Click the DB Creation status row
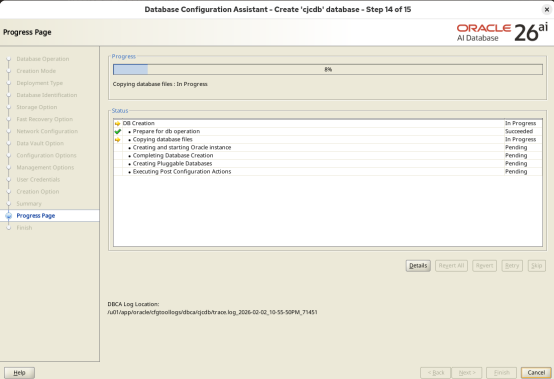Image resolution: width=554 pixels, height=379 pixels. pos(328,123)
